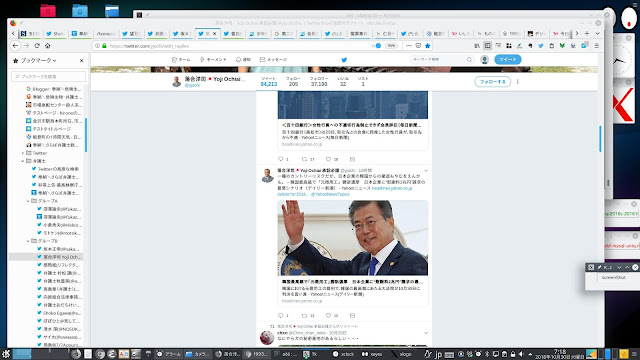Open the list-all-tabs dropdown arrow

point(598,33)
